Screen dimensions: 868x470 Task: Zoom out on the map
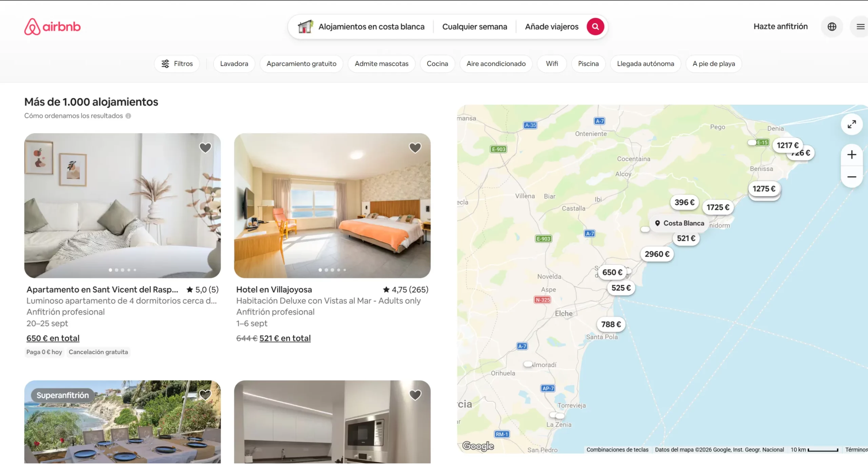pyautogui.click(x=851, y=177)
